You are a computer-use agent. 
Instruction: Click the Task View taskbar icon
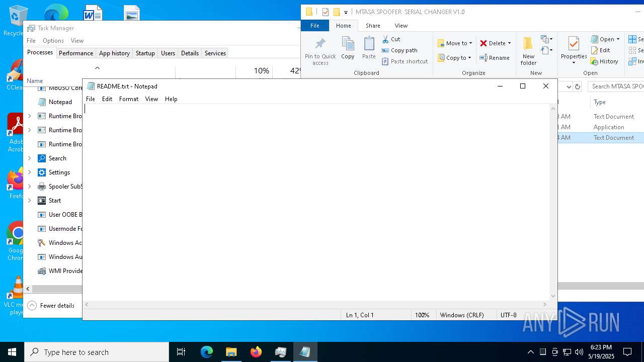pos(181,352)
